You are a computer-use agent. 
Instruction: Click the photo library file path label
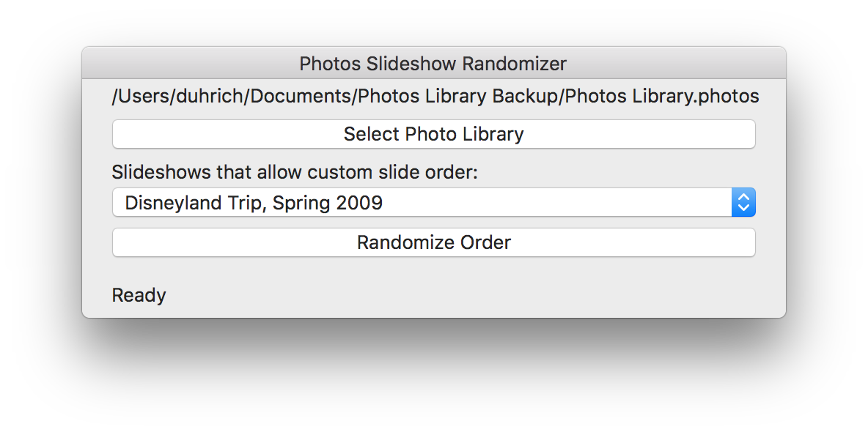(435, 97)
